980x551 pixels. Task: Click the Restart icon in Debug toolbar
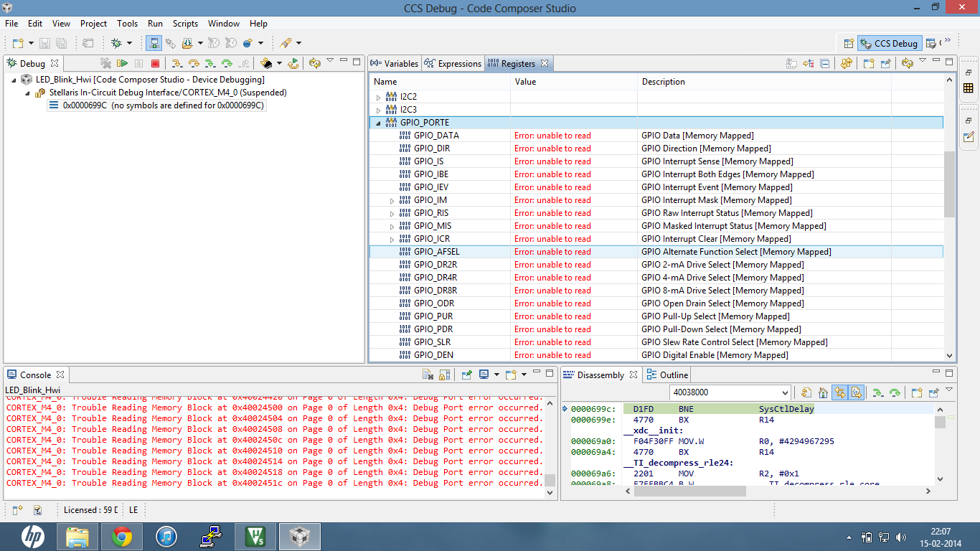coord(293,63)
